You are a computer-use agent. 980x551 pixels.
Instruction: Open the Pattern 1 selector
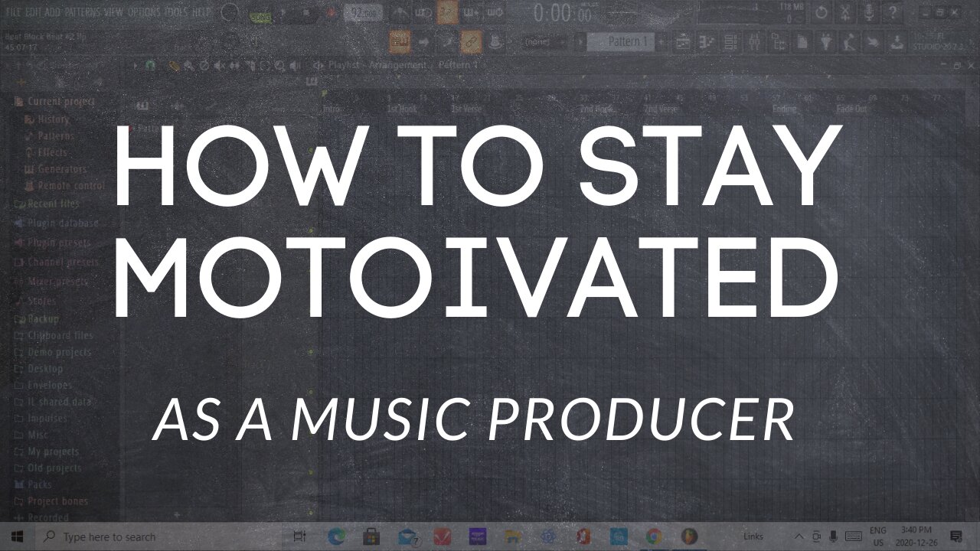[620, 42]
